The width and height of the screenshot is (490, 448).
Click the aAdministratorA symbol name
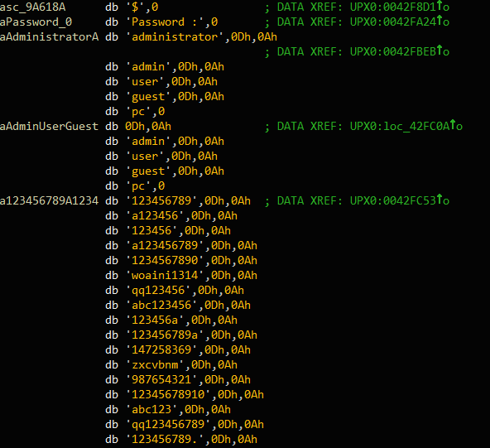[x=50, y=37]
